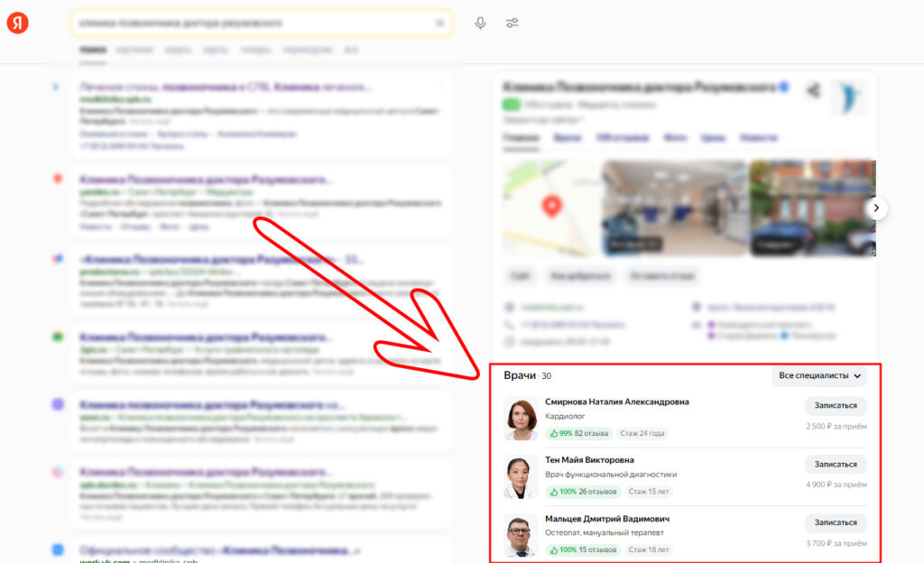
Task: Click the red pin on the map preview
Action: tap(550, 207)
